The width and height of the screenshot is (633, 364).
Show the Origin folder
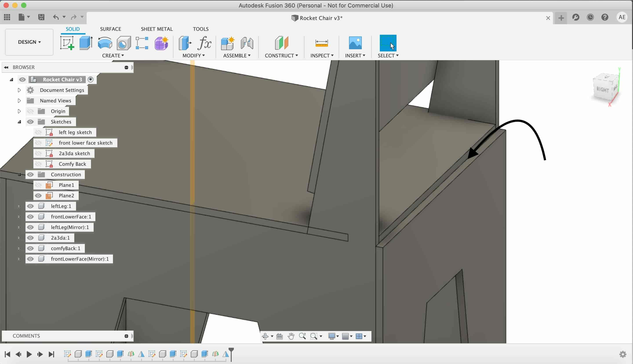(30, 111)
